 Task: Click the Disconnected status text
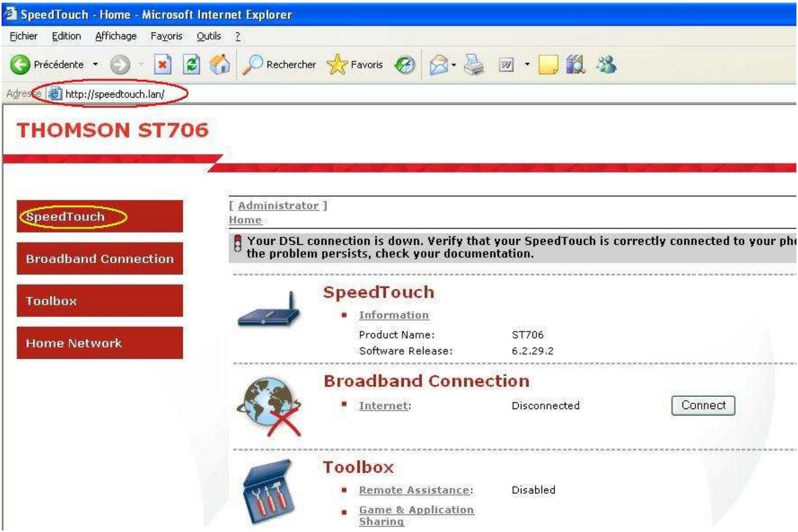tap(546, 406)
